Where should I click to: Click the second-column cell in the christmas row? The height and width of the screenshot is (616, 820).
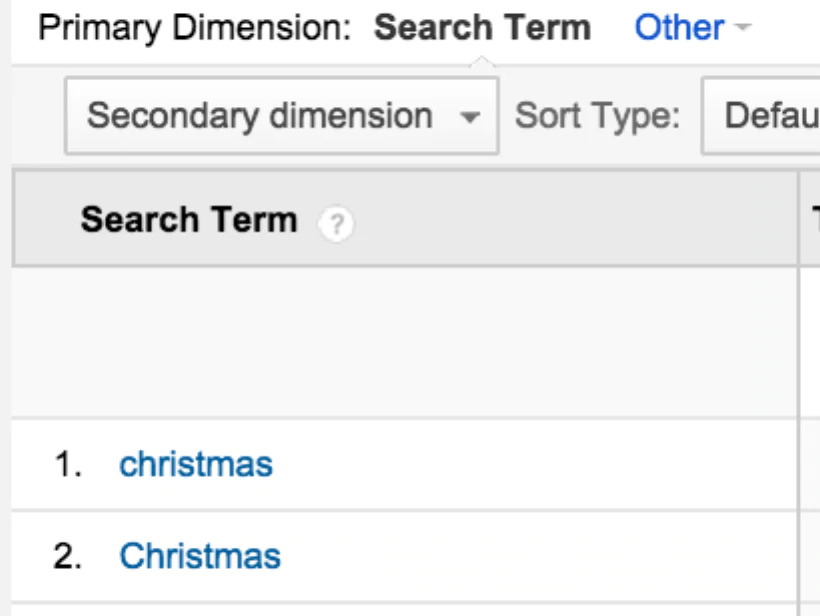810,465
